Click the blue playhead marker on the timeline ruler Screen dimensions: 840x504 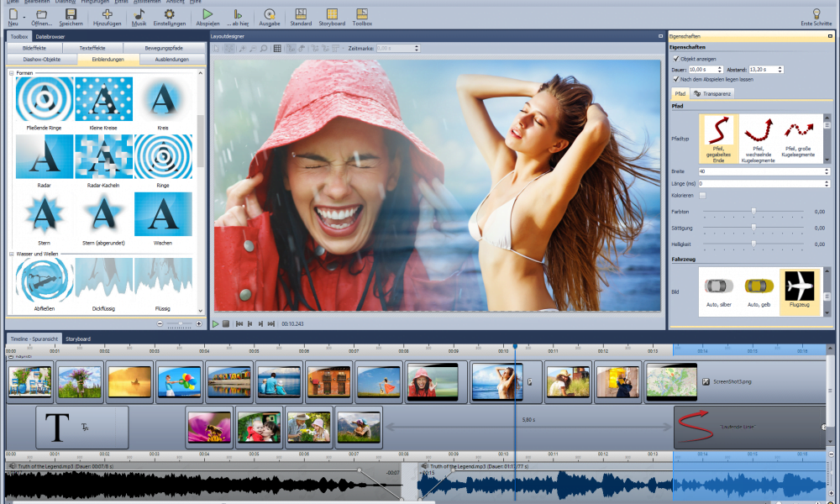[516, 347]
